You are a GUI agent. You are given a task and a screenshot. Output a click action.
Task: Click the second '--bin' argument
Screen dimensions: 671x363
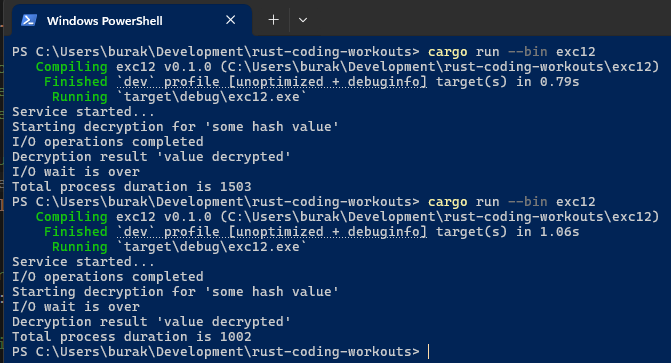(x=527, y=202)
